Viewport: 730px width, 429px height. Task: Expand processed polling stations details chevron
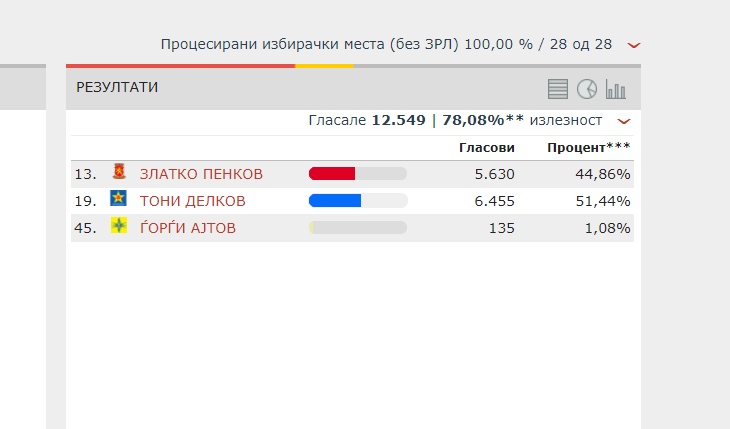point(634,45)
